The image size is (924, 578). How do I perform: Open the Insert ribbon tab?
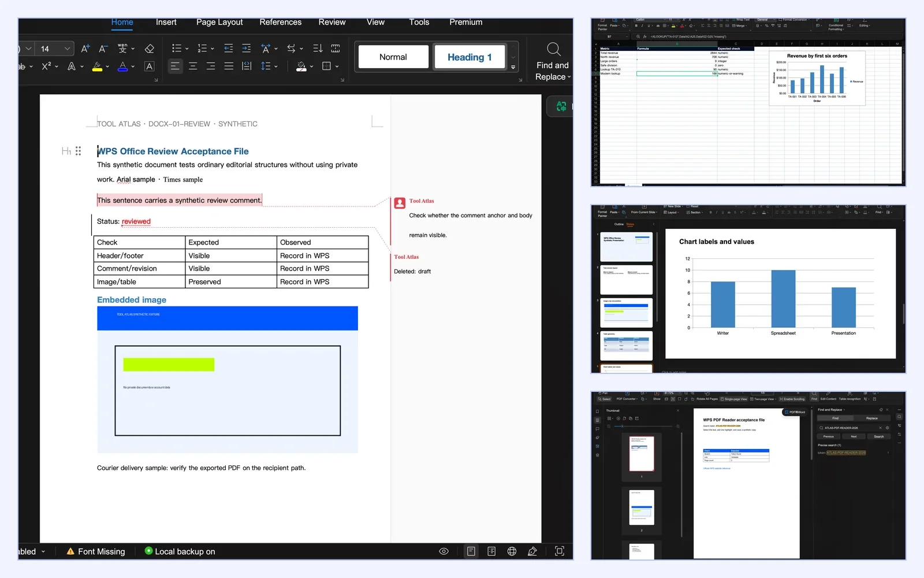point(166,22)
